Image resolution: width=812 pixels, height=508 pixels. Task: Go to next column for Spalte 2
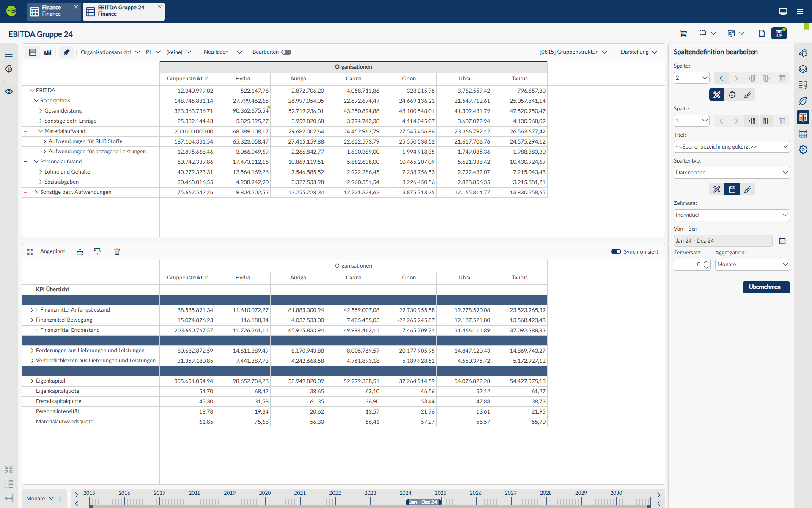(736, 78)
